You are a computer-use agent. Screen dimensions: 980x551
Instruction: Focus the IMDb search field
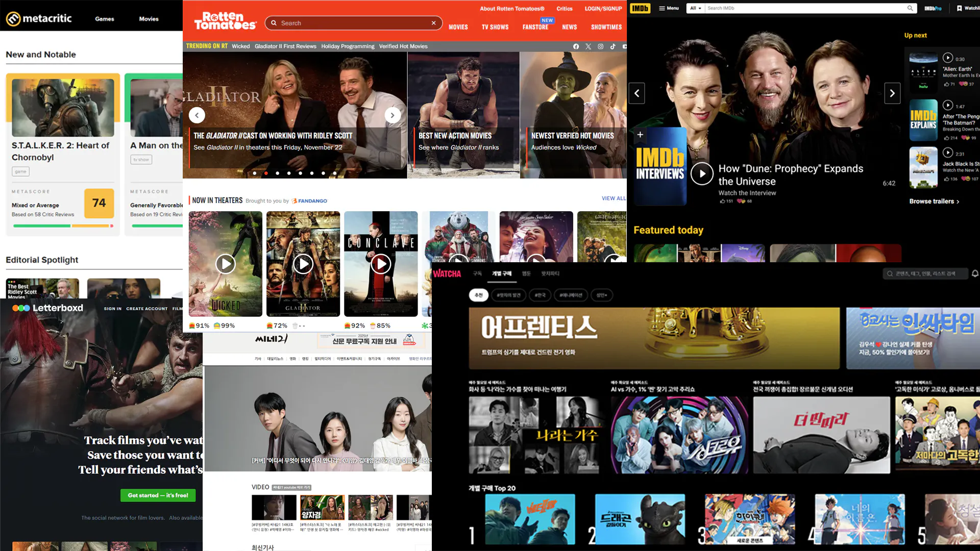click(x=810, y=8)
